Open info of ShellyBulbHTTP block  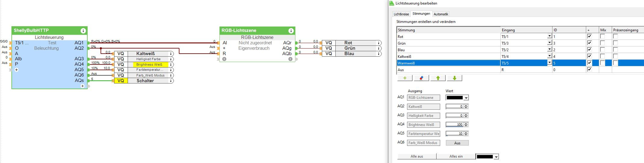pyautogui.click(x=83, y=31)
